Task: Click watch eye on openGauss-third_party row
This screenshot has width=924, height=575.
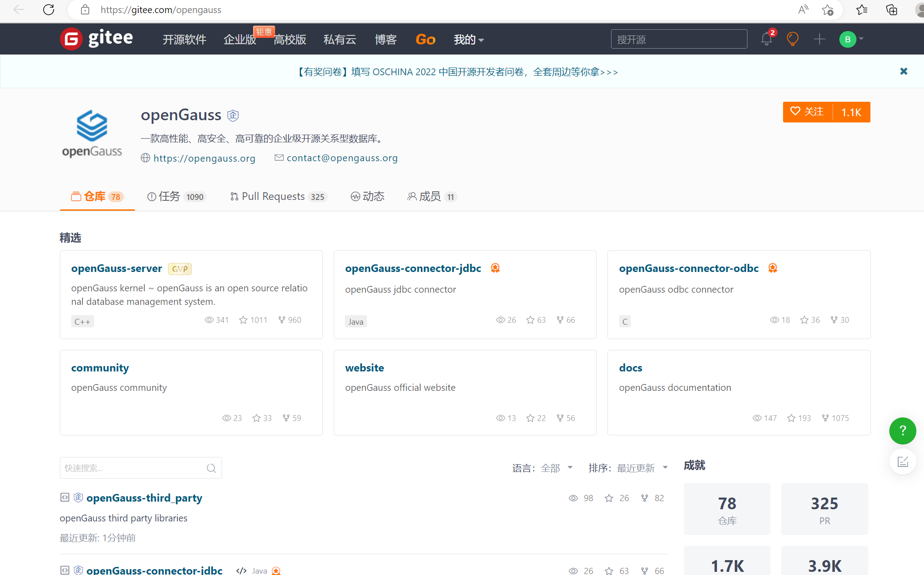Action: click(x=573, y=498)
